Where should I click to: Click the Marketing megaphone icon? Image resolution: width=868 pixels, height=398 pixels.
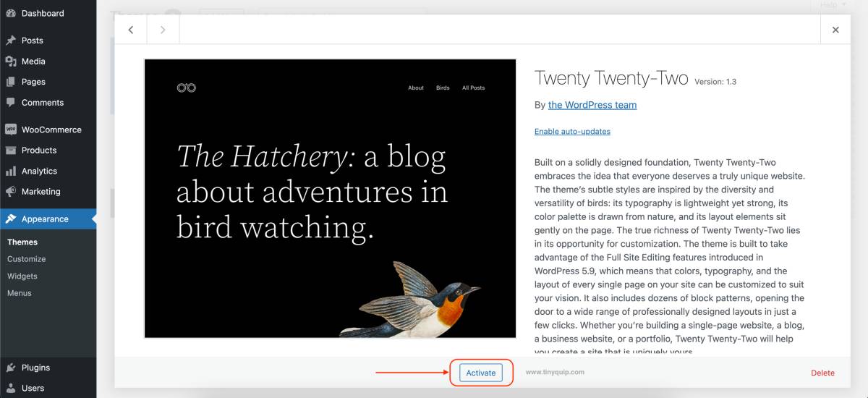pos(11,192)
